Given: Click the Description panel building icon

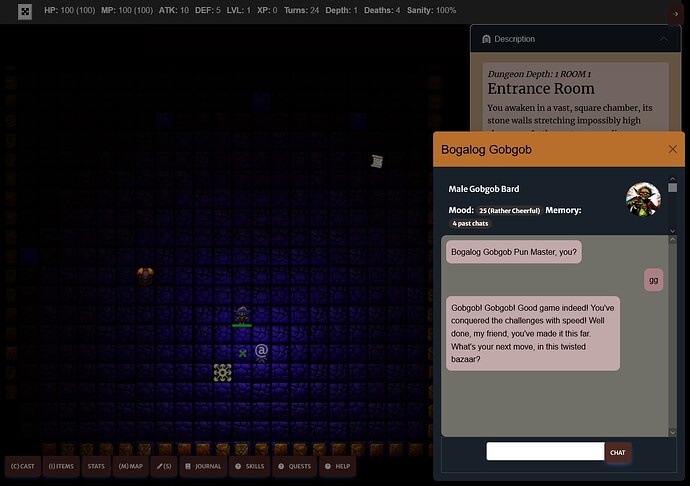Looking at the screenshot, I should pos(486,39).
